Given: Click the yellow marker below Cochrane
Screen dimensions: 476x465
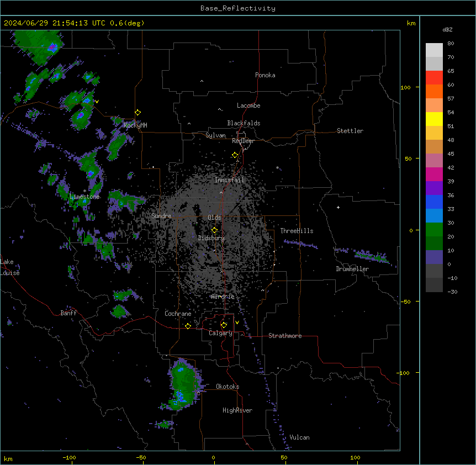Looking at the screenshot, I should tap(188, 326).
